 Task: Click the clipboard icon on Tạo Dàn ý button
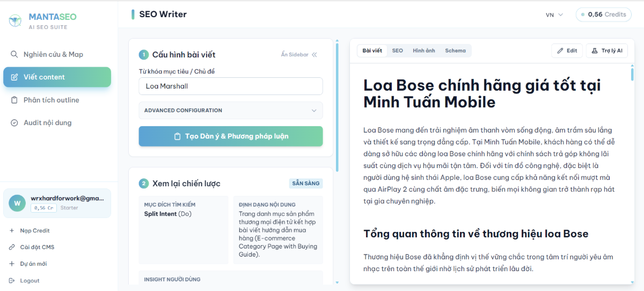click(177, 136)
